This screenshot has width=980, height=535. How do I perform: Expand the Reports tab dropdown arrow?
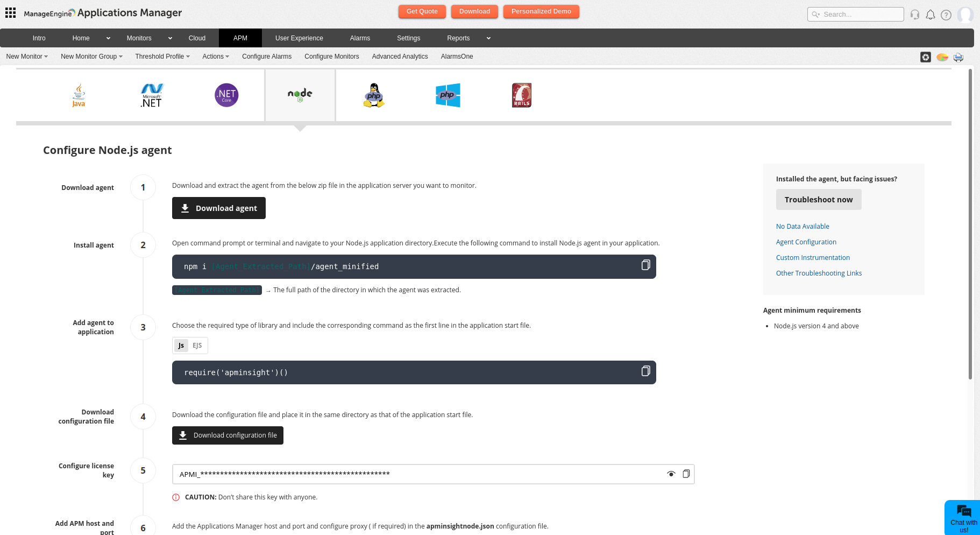[x=488, y=38]
